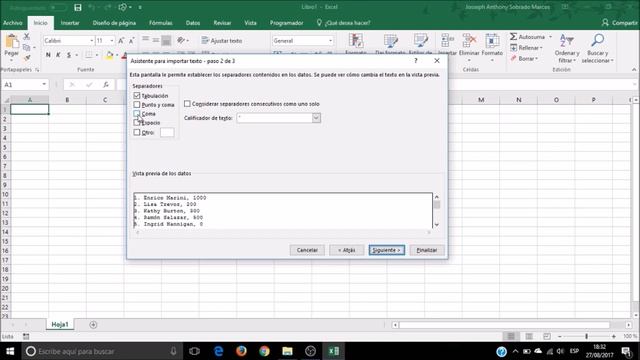The image size is (640, 360).
Task: Check the Otro separator
Action: [x=137, y=132]
